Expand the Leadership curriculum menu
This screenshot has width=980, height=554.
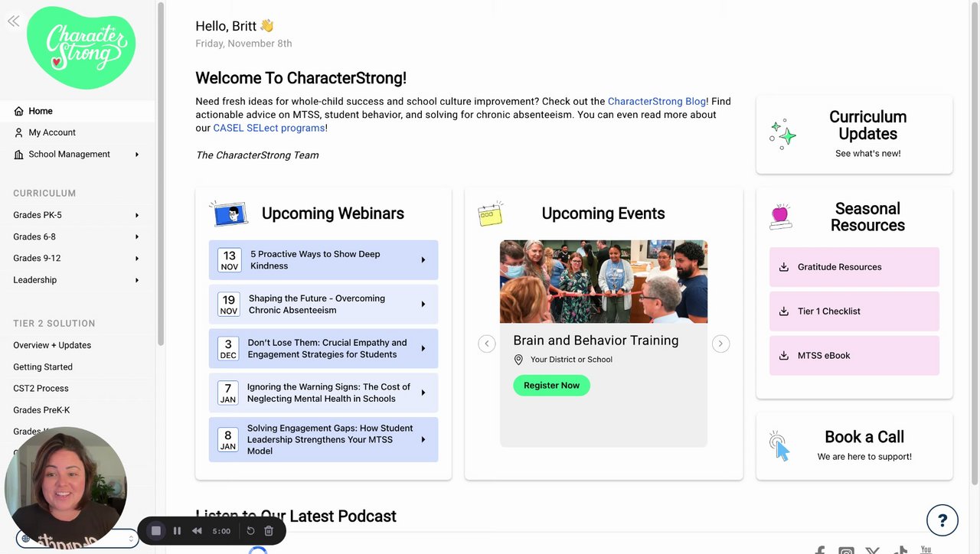click(x=137, y=280)
